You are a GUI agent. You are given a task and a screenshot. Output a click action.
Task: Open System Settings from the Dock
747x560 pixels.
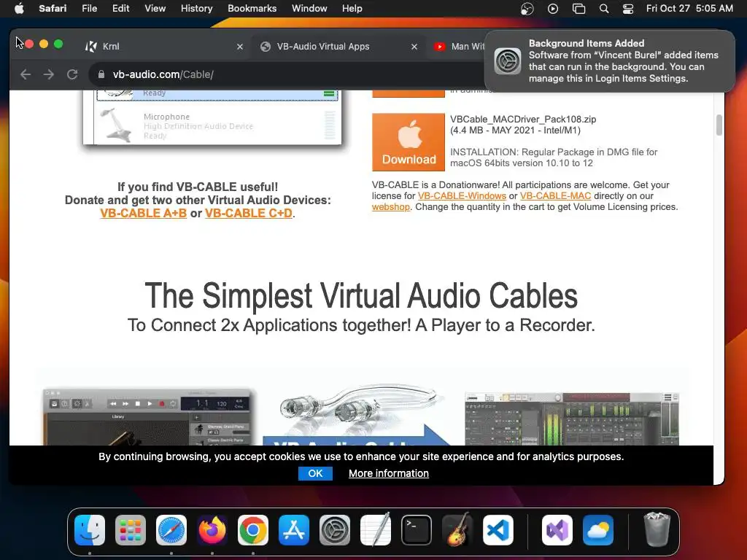click(334, 530)
